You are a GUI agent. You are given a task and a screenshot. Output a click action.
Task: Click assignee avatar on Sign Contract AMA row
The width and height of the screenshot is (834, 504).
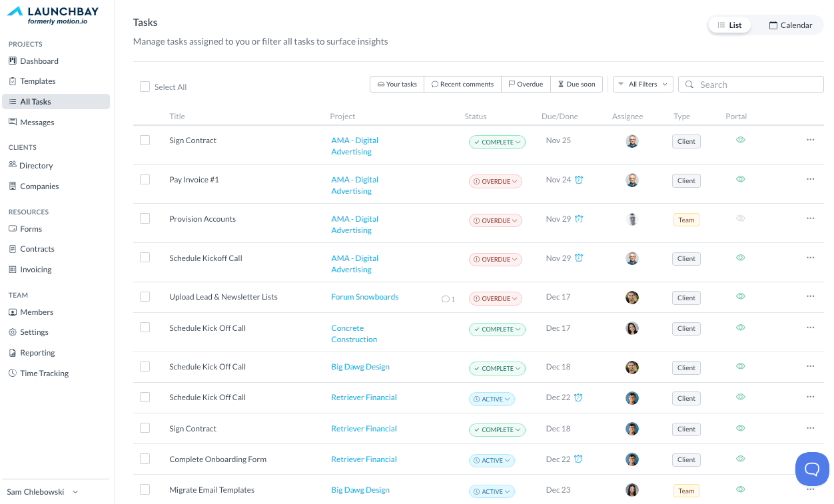632,141
